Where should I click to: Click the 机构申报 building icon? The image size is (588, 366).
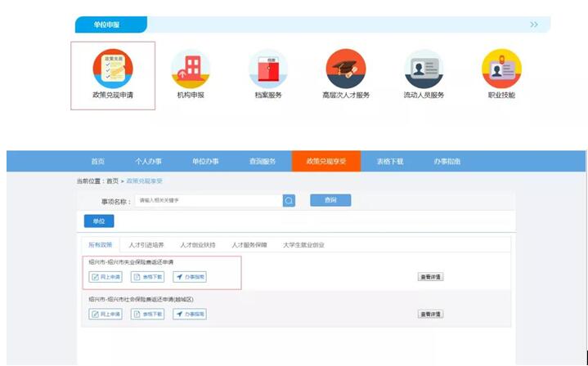pos(190,69)
